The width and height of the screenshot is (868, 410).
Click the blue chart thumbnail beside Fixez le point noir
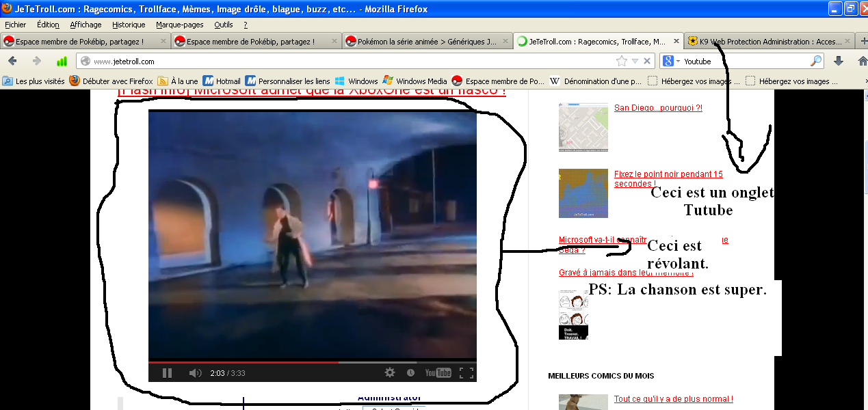[x=583, y=193]
